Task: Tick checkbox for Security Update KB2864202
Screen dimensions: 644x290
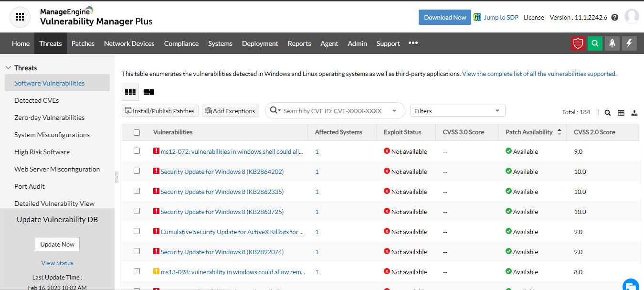Action: click(x=137, y=171)
